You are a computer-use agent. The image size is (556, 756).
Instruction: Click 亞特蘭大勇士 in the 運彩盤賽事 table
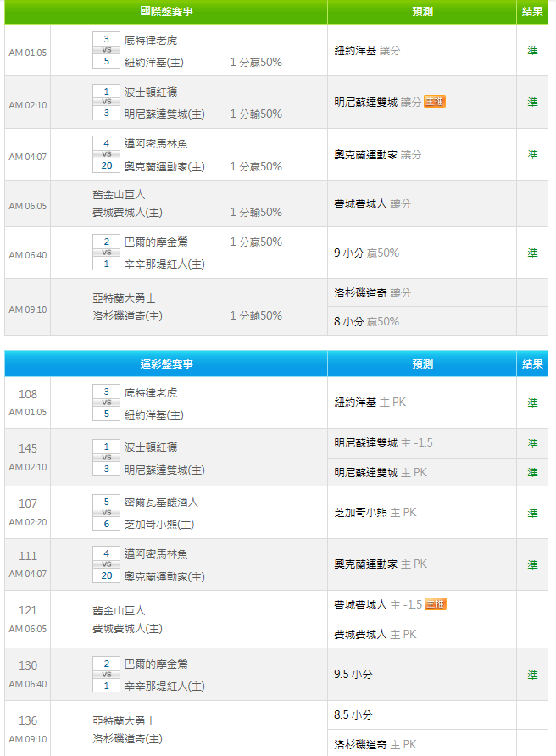(x=124, y=721)
